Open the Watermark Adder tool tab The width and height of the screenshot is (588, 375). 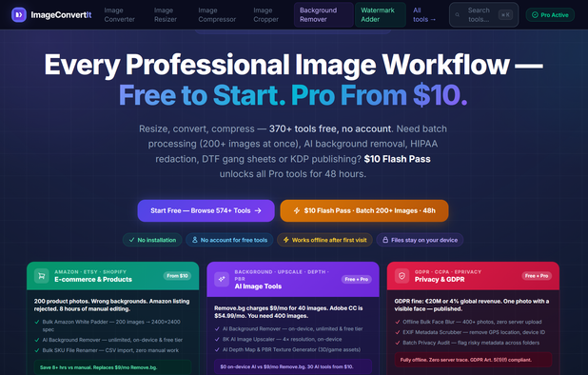pyautogui.click(x=381, y=15)
